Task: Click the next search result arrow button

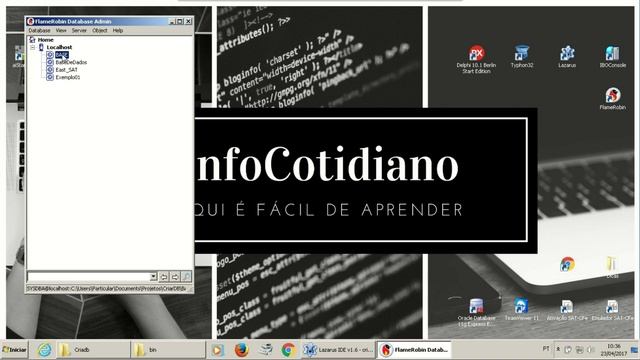Action: tap(175, 277)
